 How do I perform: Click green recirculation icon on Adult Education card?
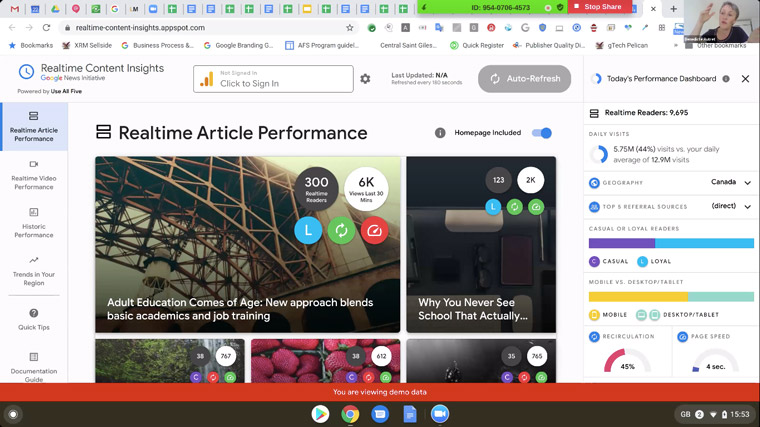click(x=341, y=230)
